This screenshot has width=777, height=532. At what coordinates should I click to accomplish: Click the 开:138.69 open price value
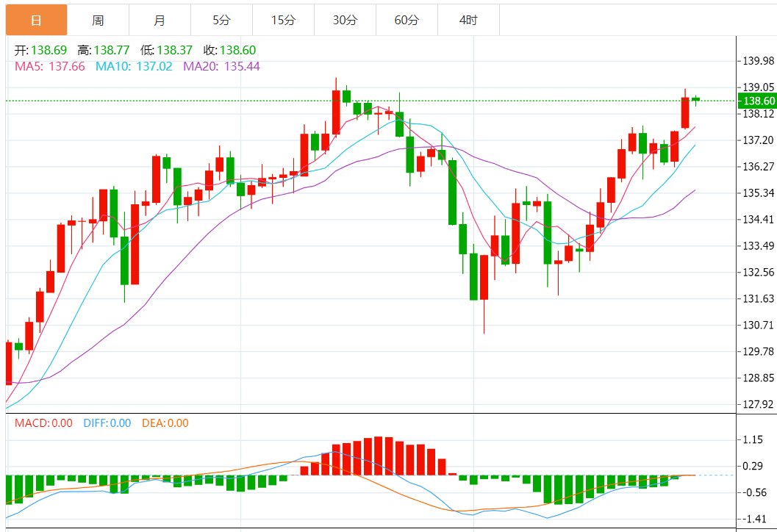point(40,50)
